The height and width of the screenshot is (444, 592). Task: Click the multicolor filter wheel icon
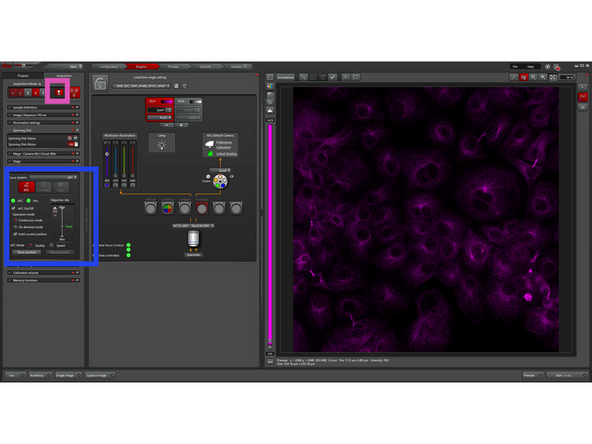click(x=220, y=182)
